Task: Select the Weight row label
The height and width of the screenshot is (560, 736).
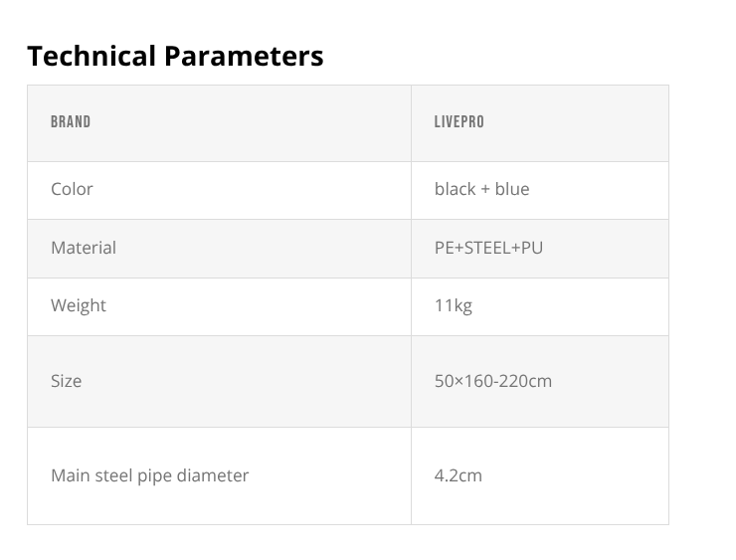Action: tap(79, 305)
